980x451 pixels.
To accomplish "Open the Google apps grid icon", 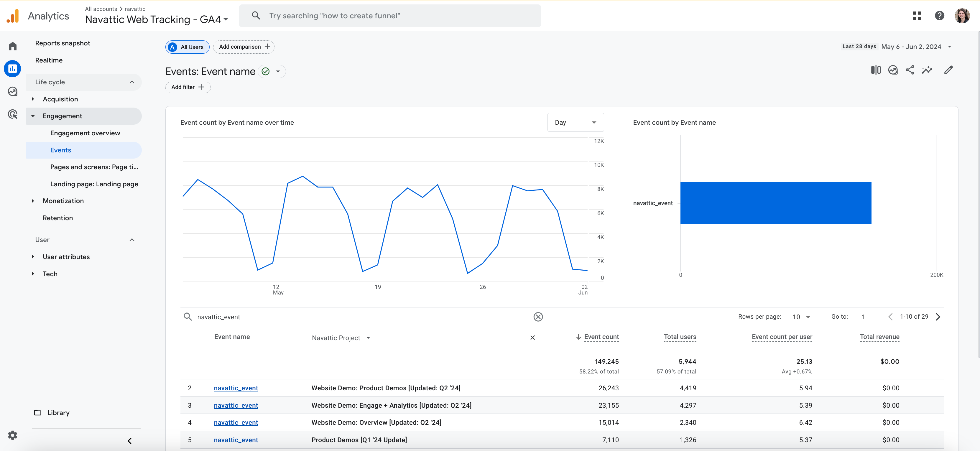I will [917, 16].
